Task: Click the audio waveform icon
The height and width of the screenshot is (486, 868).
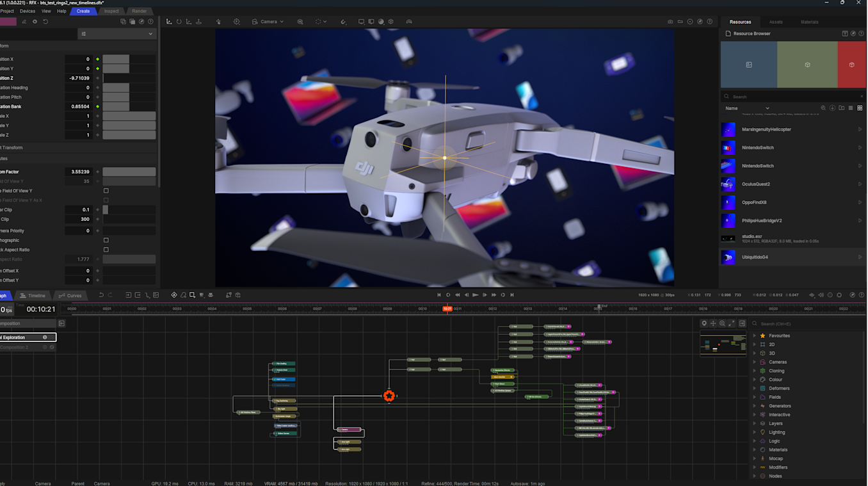Action: [812, 295]
